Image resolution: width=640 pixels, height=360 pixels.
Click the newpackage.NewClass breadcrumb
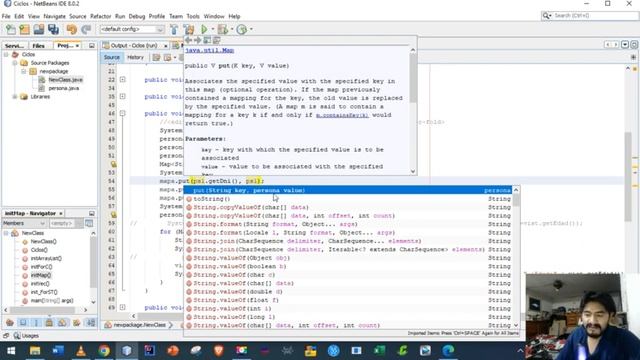pos(140,325)
